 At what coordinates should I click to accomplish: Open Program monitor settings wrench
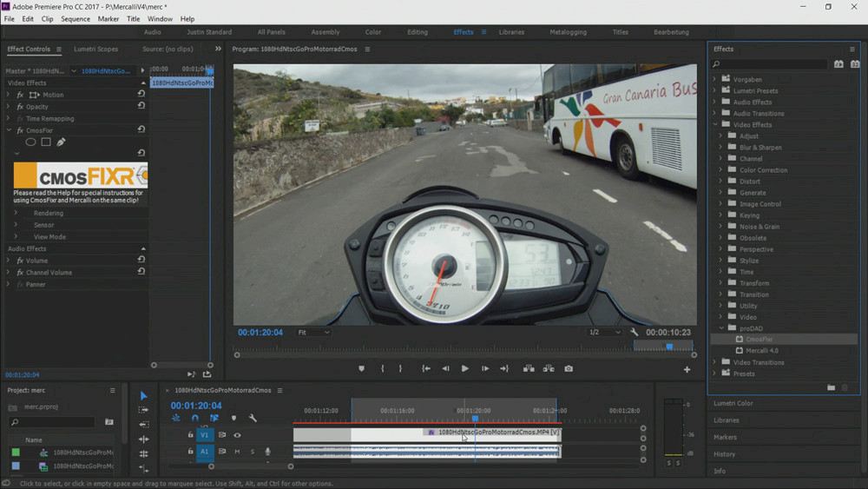coord(634,333)
